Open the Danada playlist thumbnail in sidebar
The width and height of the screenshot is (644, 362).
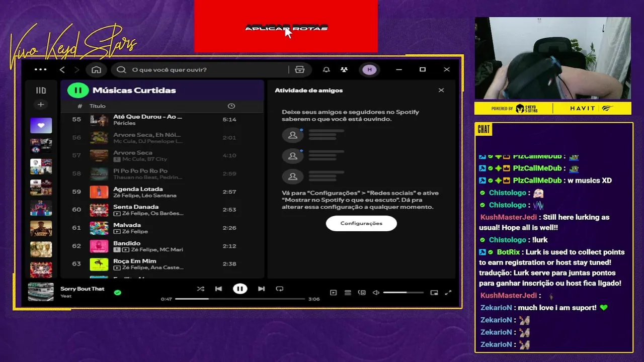tap(41, 269)
